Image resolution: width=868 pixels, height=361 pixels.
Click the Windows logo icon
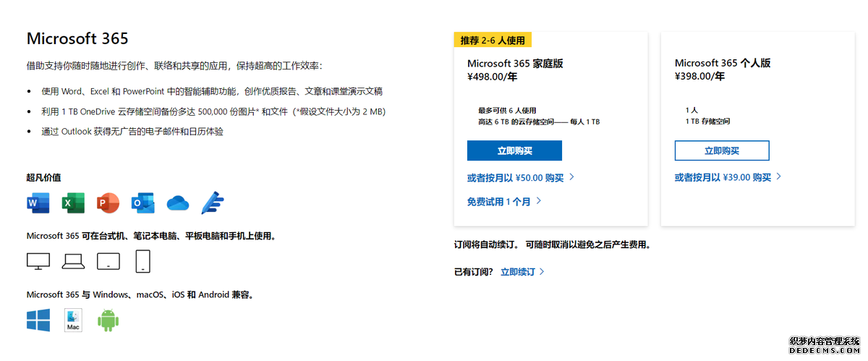click(38, 320)
